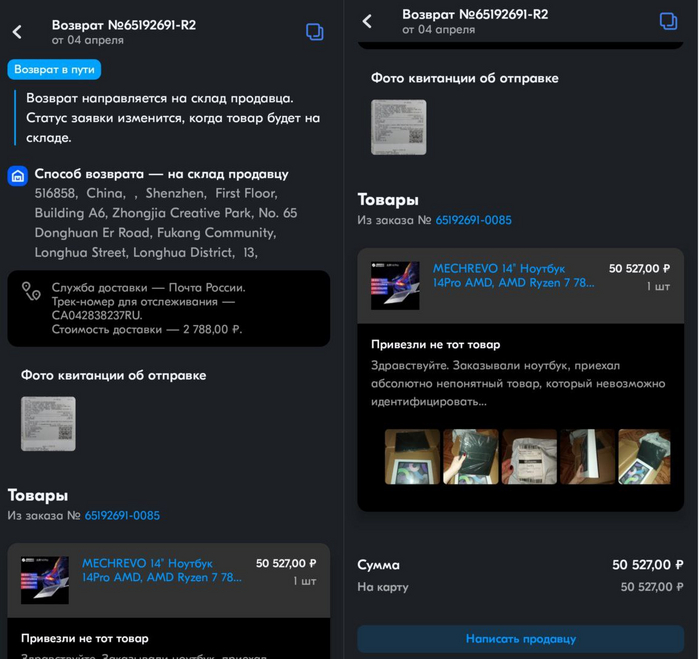700x659 pixels.
Task: Tap right screen 'Товары' section heading
Action: click(x=388, y=200)
